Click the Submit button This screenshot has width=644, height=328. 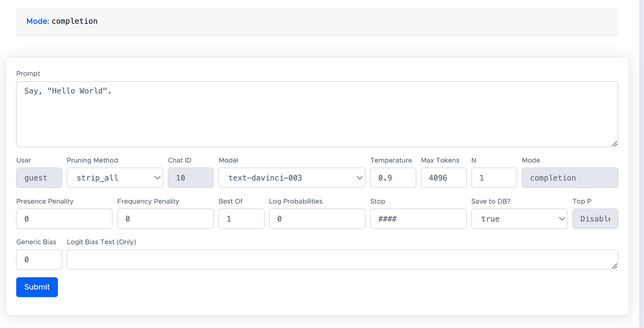(37, 287)
